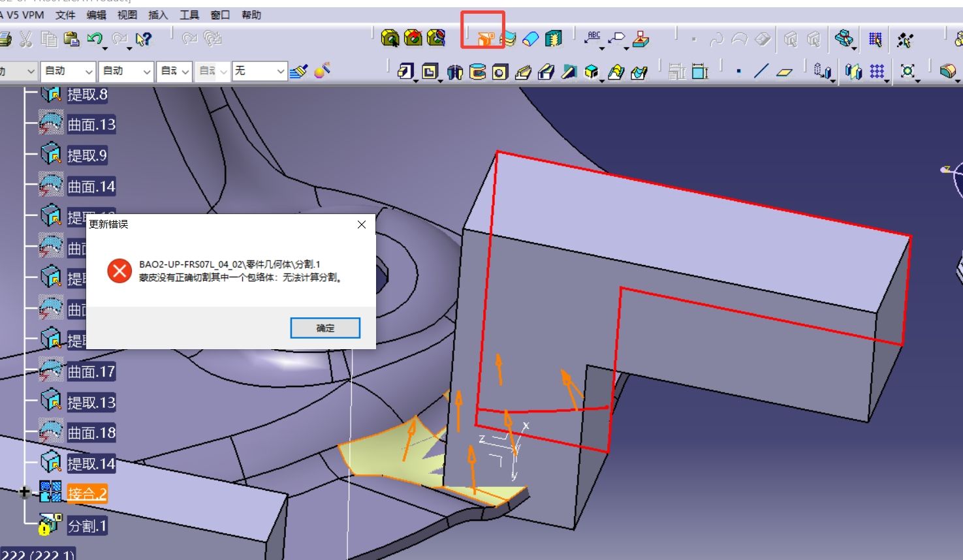Select 曲面.17 in the tree
Viewport: 963px width, 560px height.
[91, 372]
